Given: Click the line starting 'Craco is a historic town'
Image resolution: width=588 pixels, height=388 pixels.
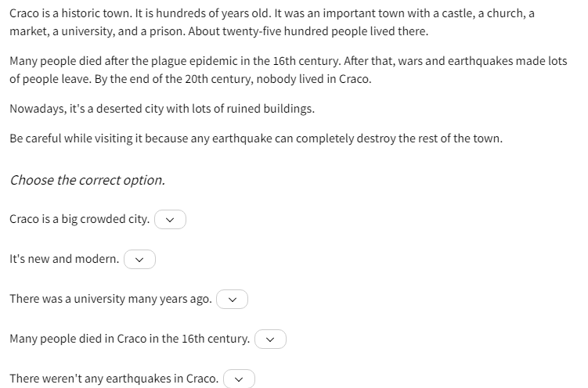Looking at the screenshot, I should tap(272, 13).
